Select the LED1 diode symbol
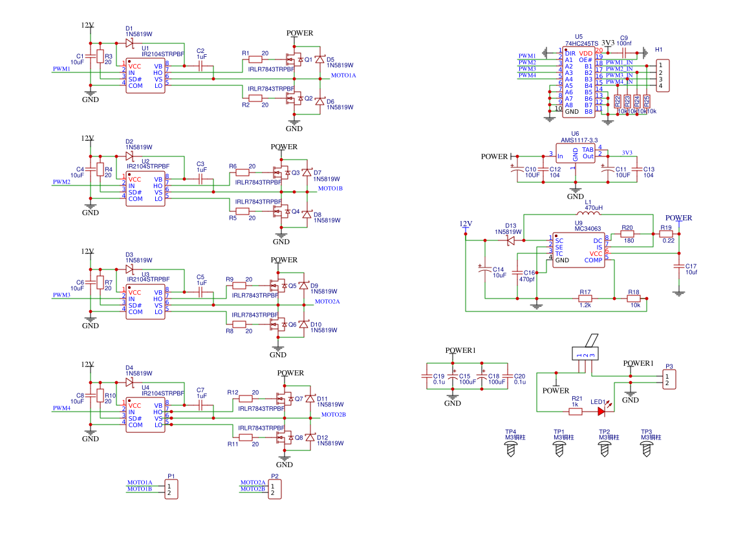 coord(603,411)
